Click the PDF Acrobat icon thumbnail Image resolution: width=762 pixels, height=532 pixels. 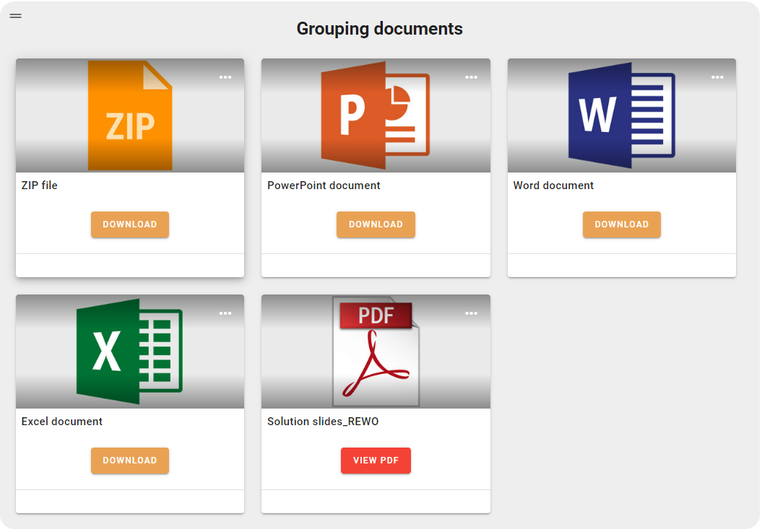click(x=376, y=352)
